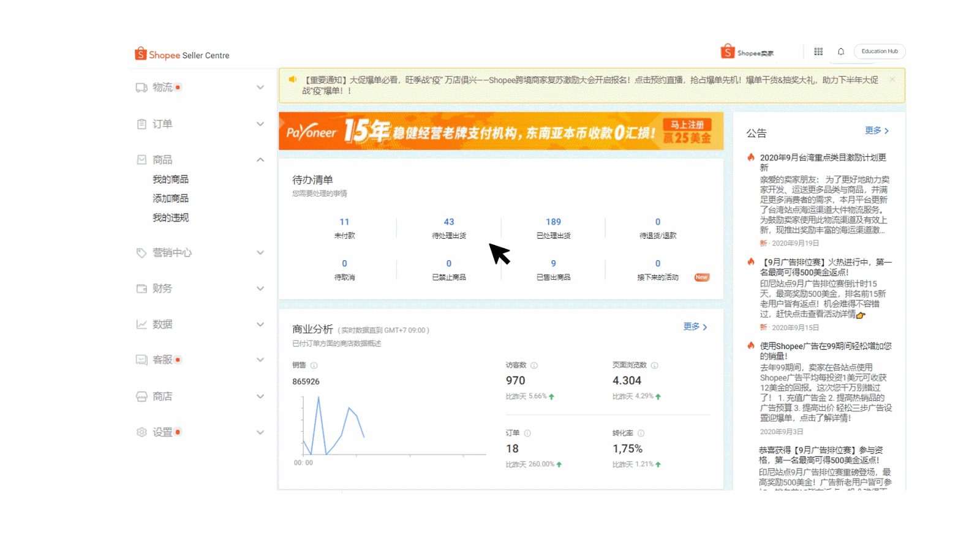Click the info icon beside 访客数
This screenshot has width=980, height=551.
[x=534, y=365]
